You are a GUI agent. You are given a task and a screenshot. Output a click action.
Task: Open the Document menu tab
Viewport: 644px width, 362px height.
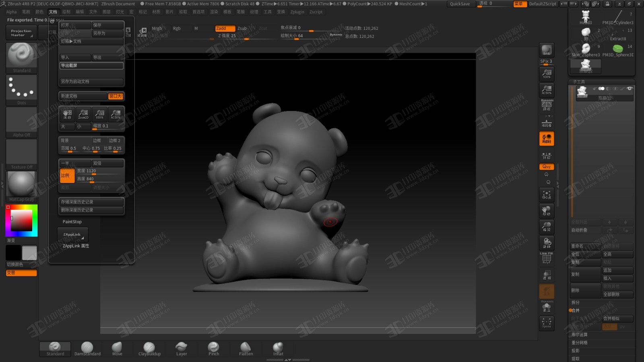pyautogui.click(x=53, y=12)
